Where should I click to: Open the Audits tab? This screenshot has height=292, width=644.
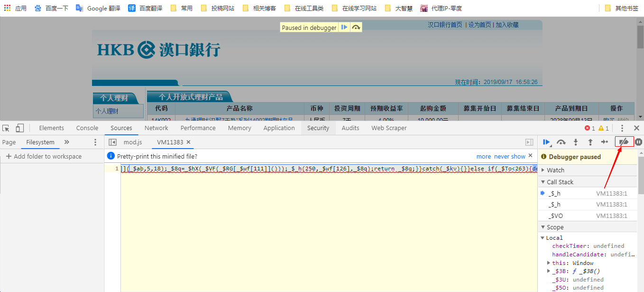coord(350,128)
